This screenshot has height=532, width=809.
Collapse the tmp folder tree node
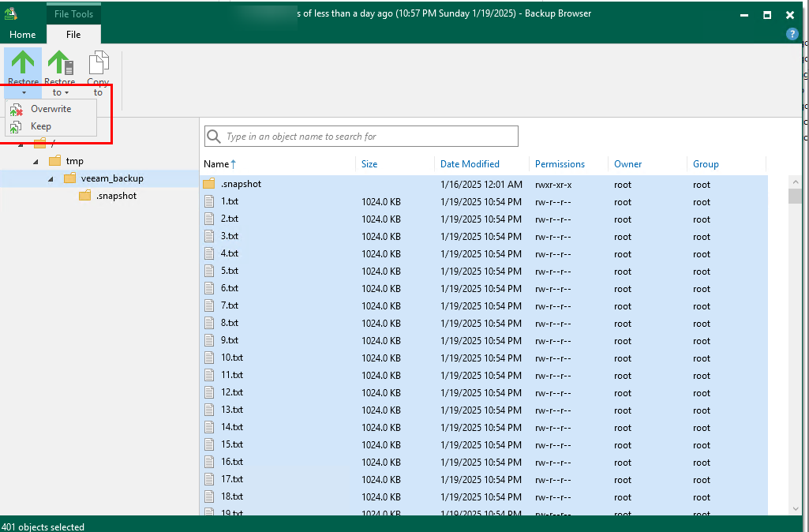36,161
